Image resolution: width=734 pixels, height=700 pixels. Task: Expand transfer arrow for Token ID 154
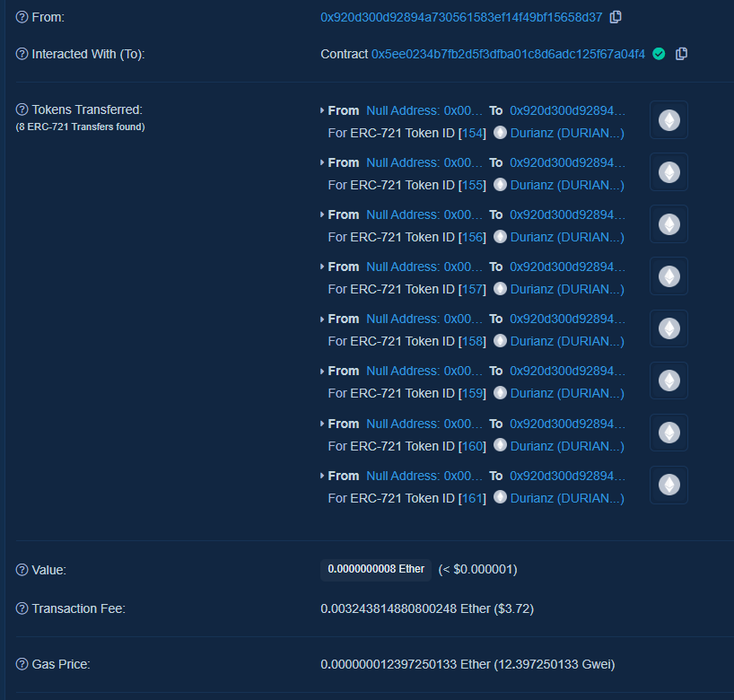pos(322,110)
